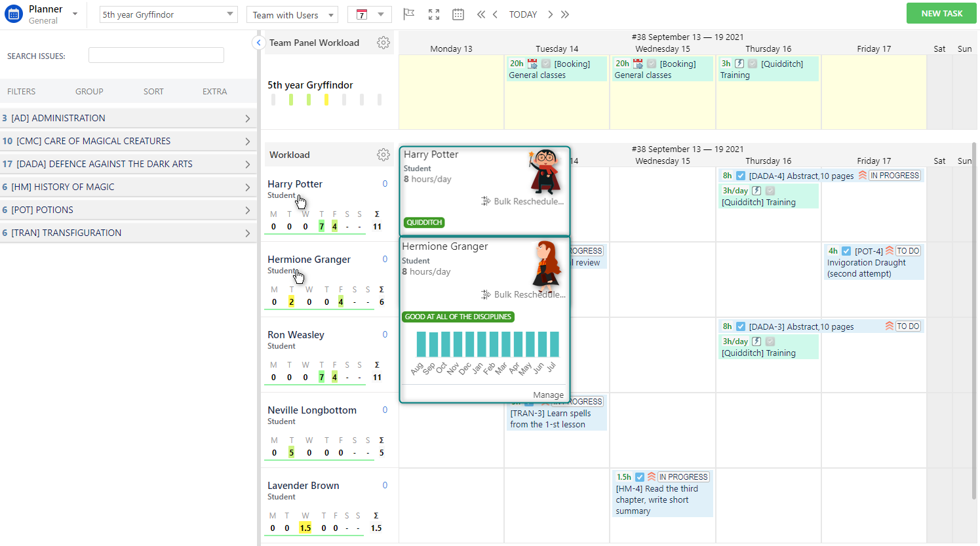Open the date picker calendar icon

coord(458,14)
